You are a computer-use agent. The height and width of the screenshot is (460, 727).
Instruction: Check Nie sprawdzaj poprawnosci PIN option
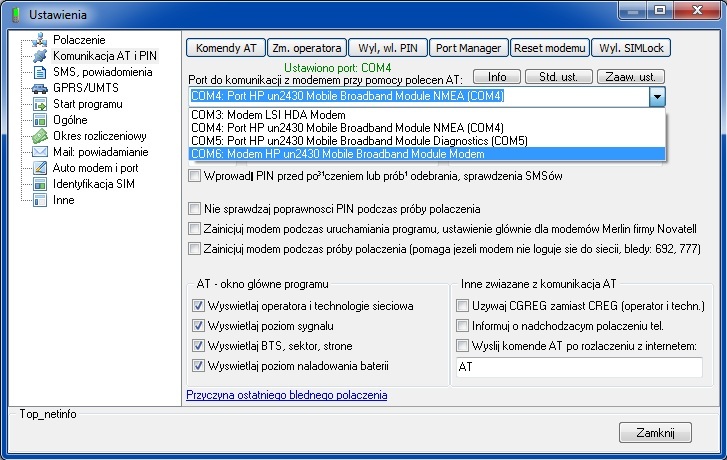click(194, 209)
